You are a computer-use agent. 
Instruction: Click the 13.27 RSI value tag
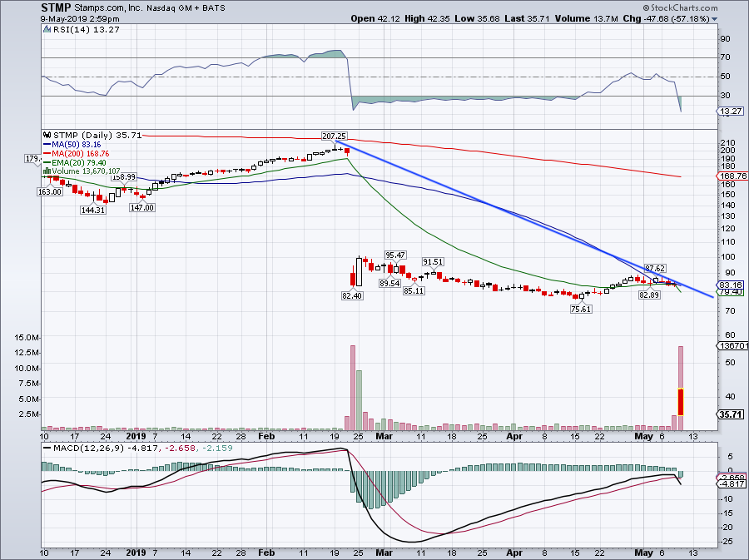point(732,112)
